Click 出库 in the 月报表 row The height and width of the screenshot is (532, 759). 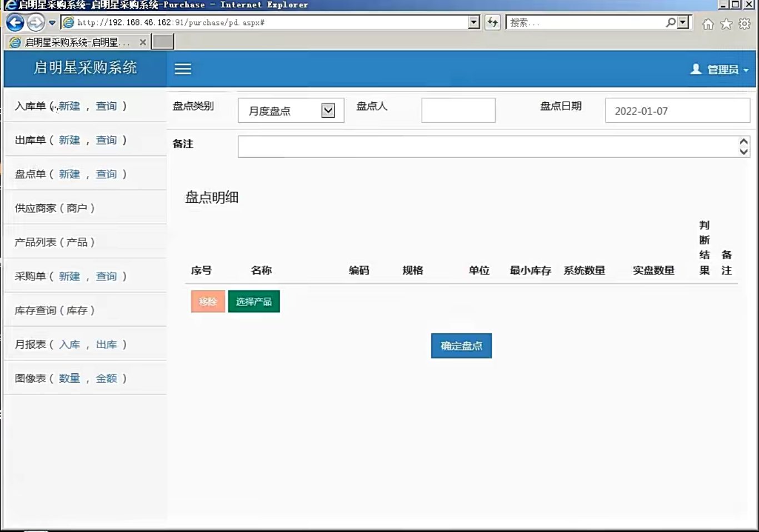[106, 344]
